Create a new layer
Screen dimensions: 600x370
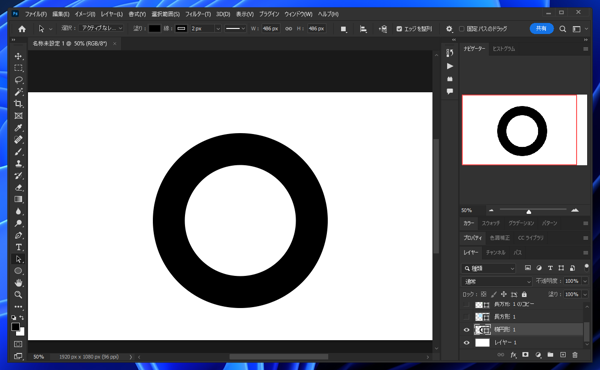coord(562,355)
